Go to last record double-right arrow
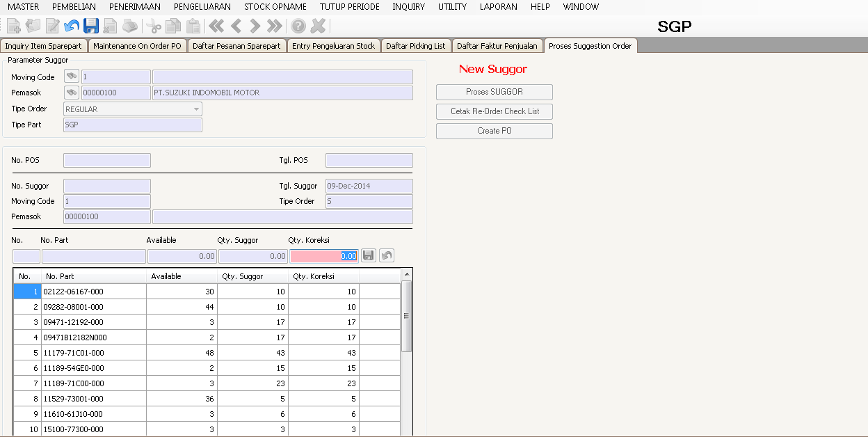868x437 pixels. click(275, 26)
